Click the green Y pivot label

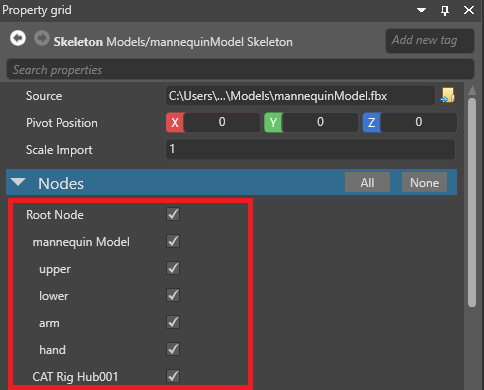point(273,123)
